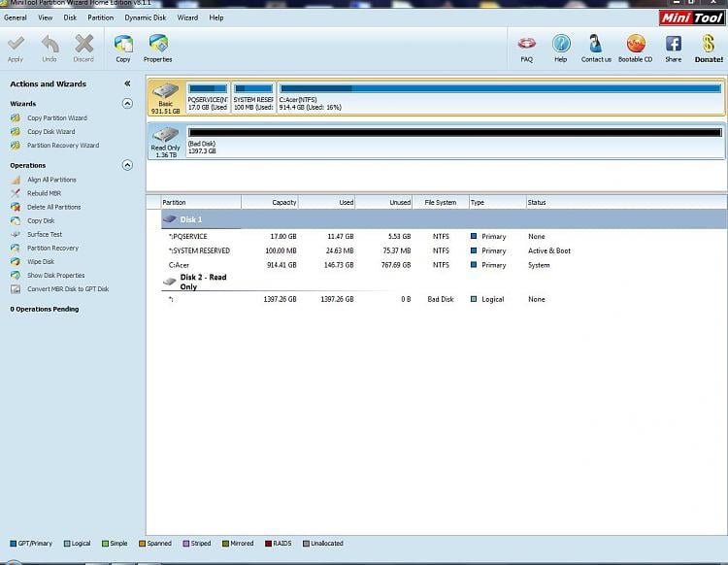Open the Partition menu
Image resolution: width=728 pixels, height=565 pixels.
point(100,17)
